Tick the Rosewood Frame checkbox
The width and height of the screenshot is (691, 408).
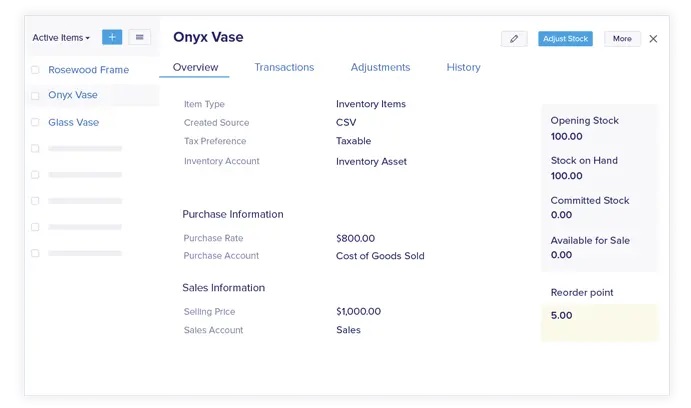click(x=35, y=70)
